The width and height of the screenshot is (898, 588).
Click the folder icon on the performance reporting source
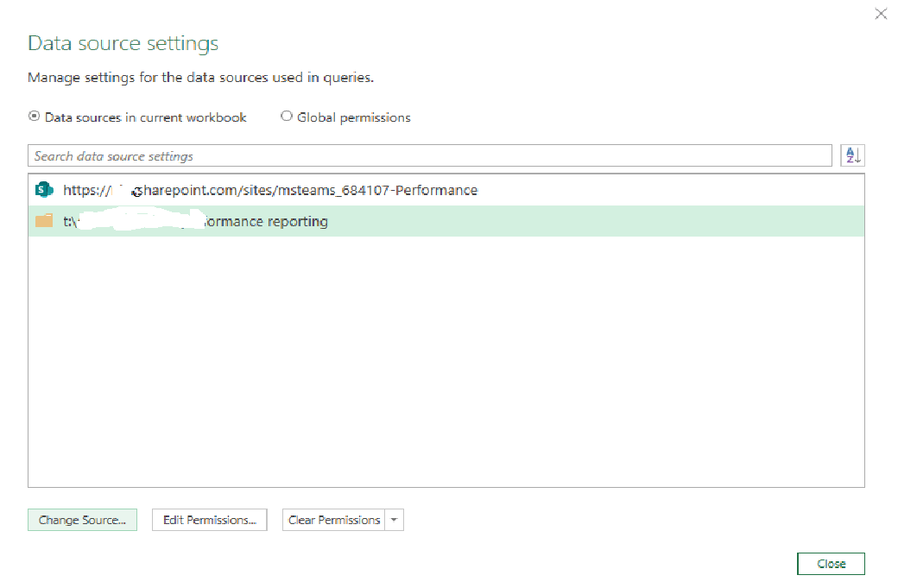coord(44,221)
